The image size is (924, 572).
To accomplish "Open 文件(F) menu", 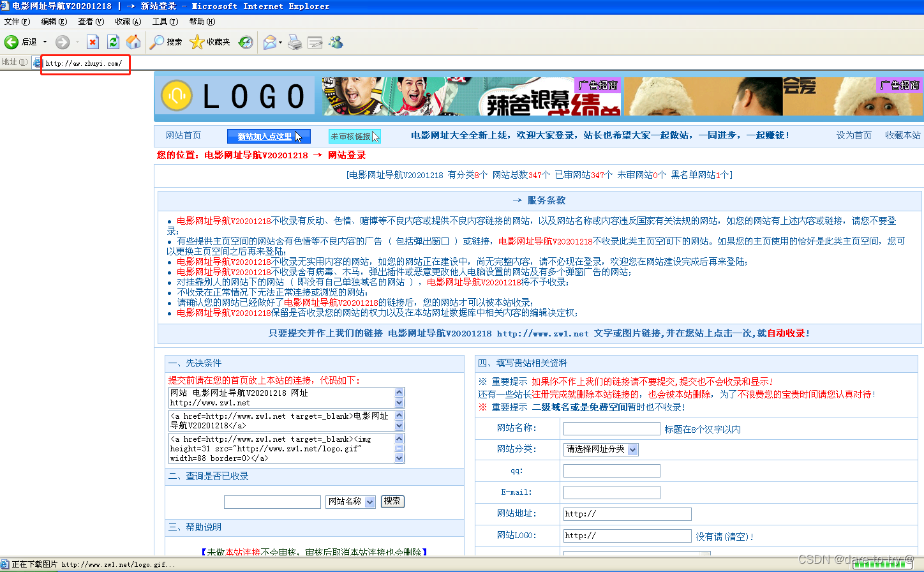I will tap(17, 22).
